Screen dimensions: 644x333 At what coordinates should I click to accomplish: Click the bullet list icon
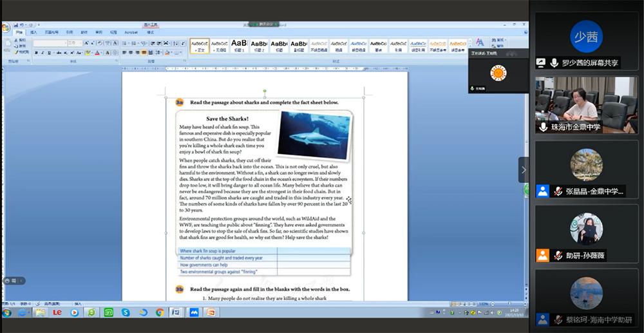tap(125, 43)
